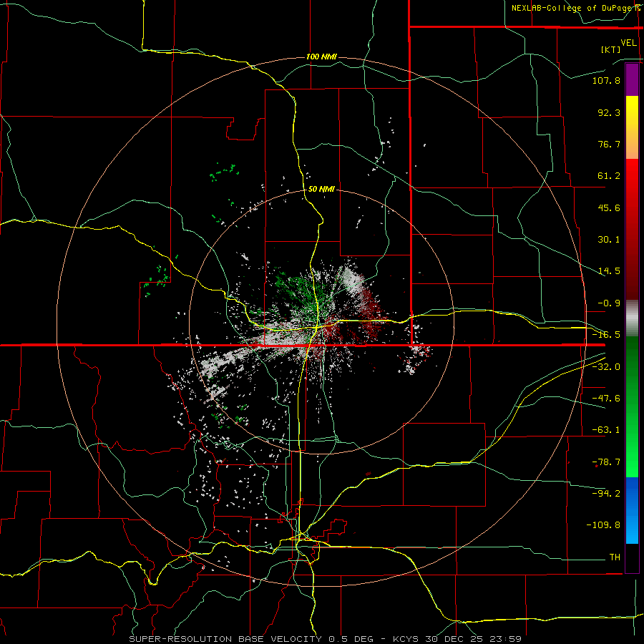Click the 61.2 legend value
Screen dimensions: 644x644
[609, 176]
